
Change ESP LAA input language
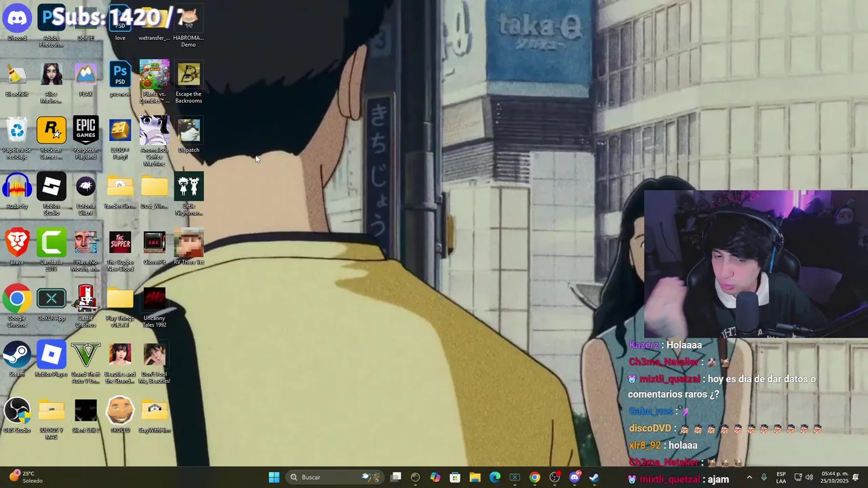[x=781, y=477]
